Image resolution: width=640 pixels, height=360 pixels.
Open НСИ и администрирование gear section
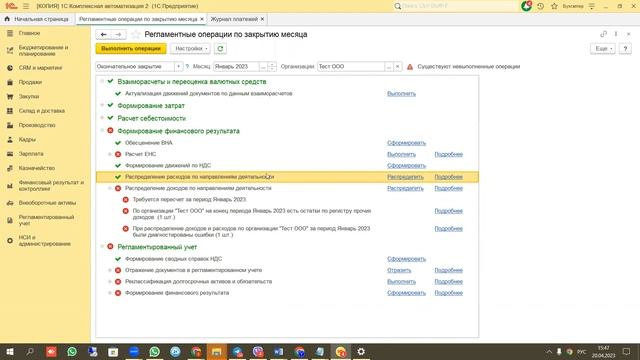44,240
